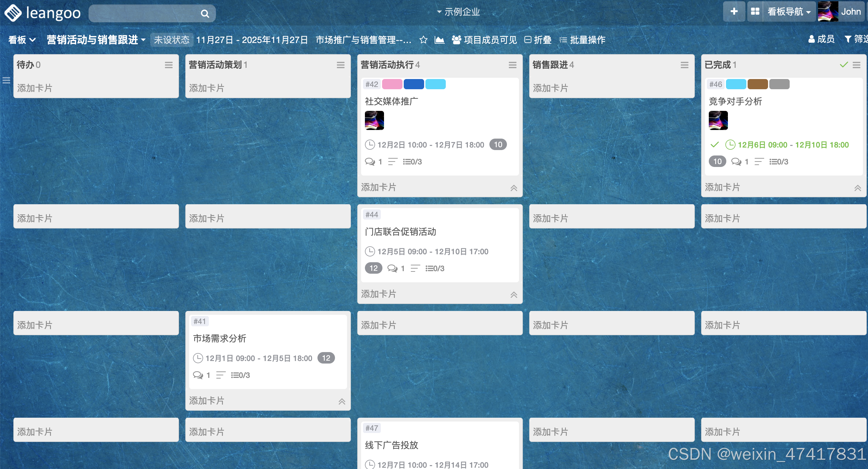The image size is (868, 469).
Task: Click the left sidebar hamburger handle
Action: (6, 80)
